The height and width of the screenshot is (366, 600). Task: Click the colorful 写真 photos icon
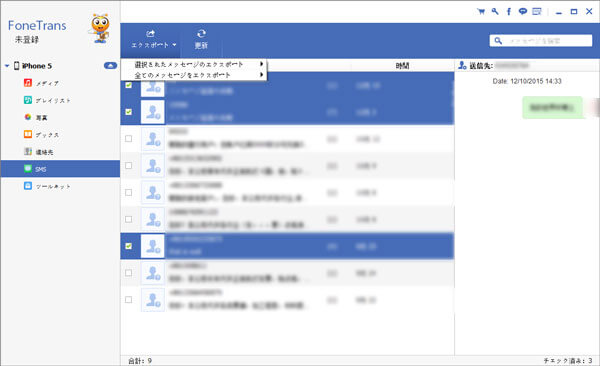coord(28,117)
